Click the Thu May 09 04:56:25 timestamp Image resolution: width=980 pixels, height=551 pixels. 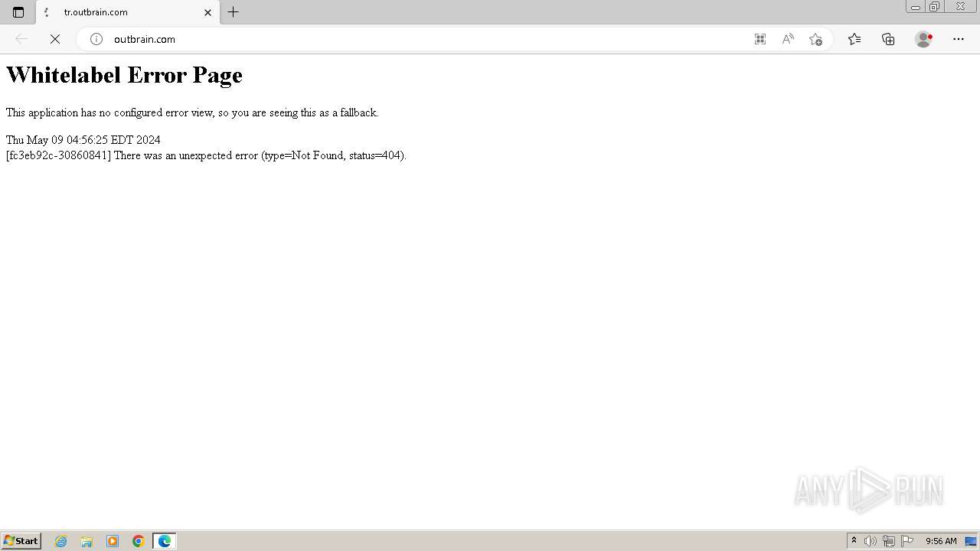click(83, 140)
